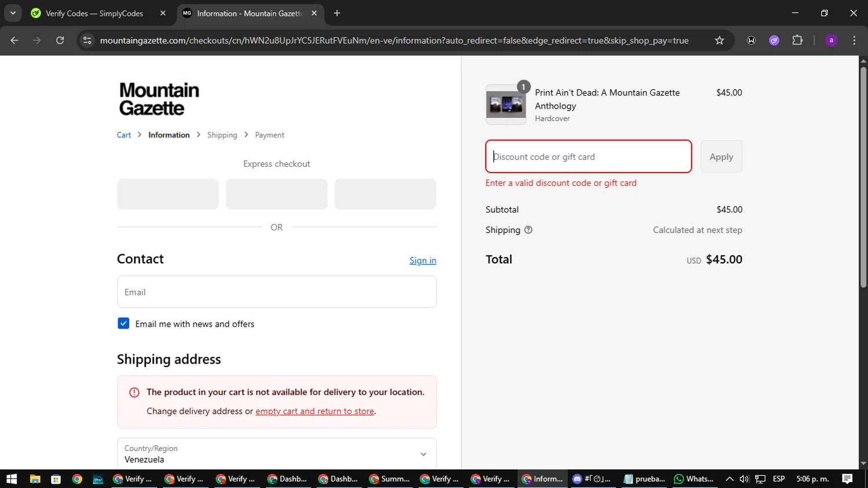Click the Calculated at next step text
Viewport: 868px width, 488px height.
(x=697, y=230)
